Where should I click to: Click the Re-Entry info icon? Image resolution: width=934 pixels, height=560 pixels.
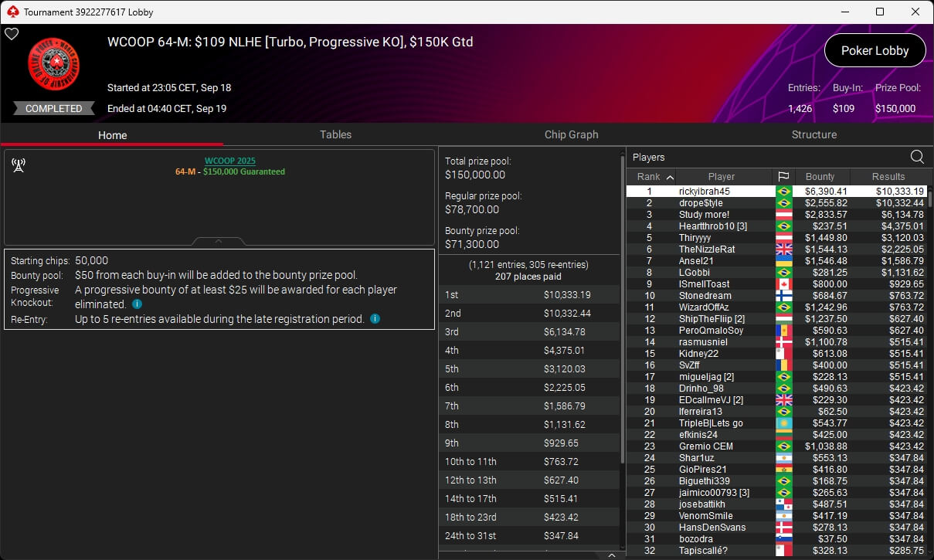tap(375, 318)
